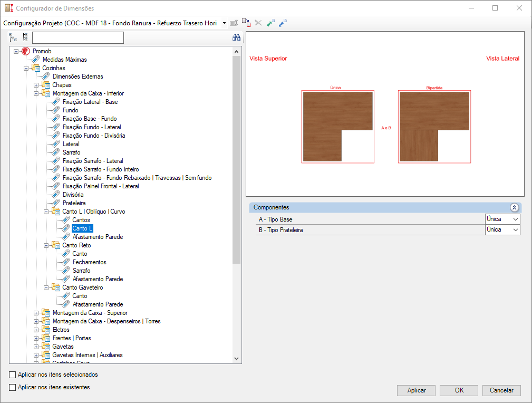Expand the Gavetas folder
The height and width of the screenshot is (403, 532).
coord(36,347)
